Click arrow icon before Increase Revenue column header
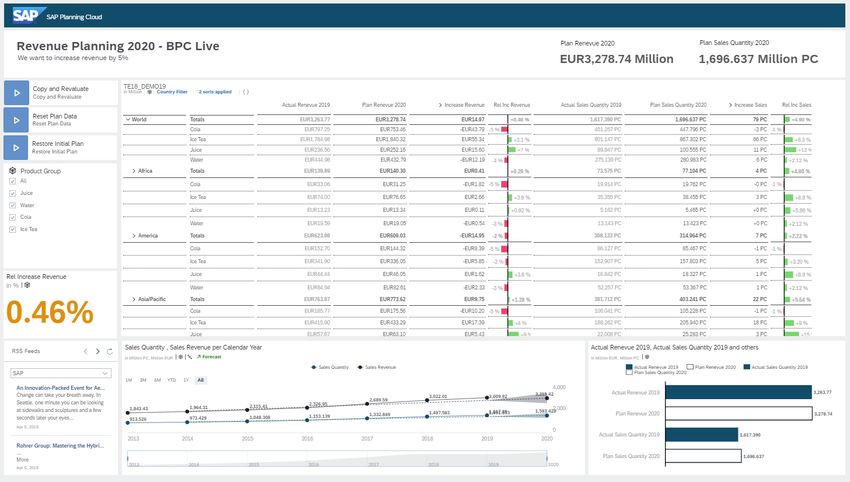The width and height of the screenshot is (850, 482). [x=440, y=105]
